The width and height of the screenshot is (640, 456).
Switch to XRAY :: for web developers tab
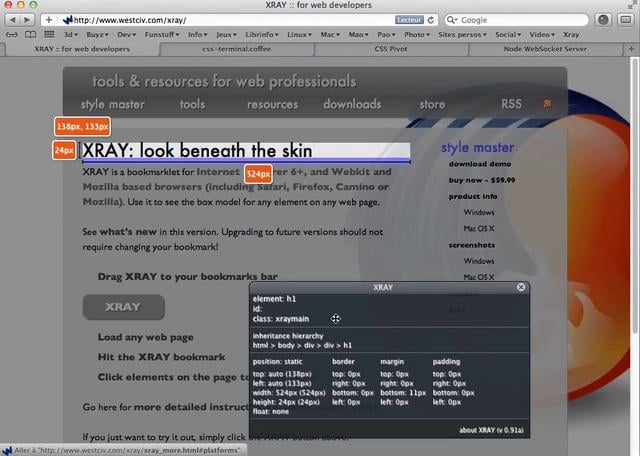coord(82,49)
